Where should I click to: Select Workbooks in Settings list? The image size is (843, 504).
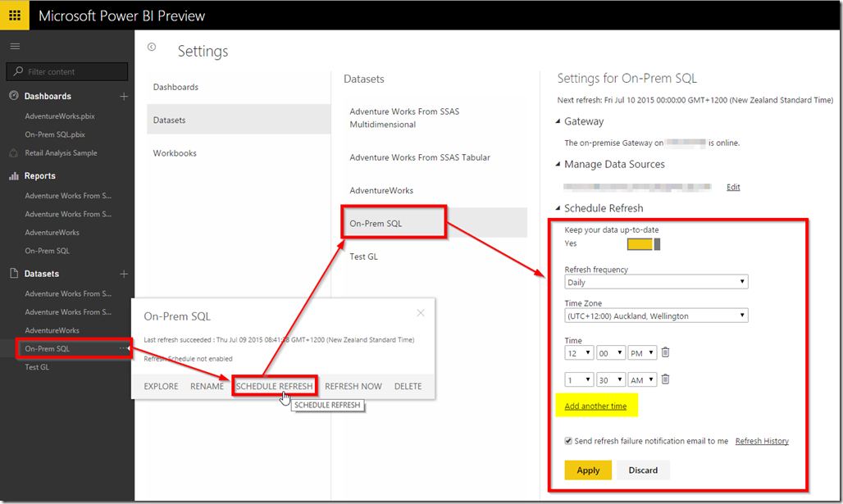tap(238, 153)
